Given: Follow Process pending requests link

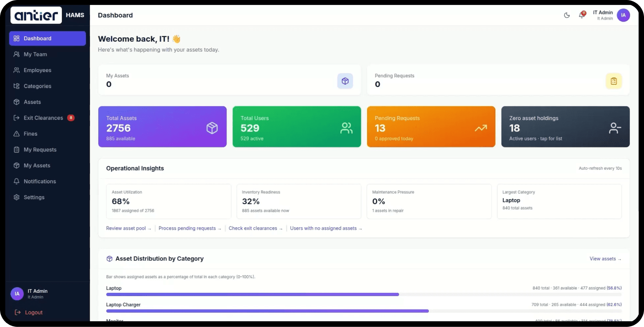Looking at the screenshot, I should tap(190, 228).
